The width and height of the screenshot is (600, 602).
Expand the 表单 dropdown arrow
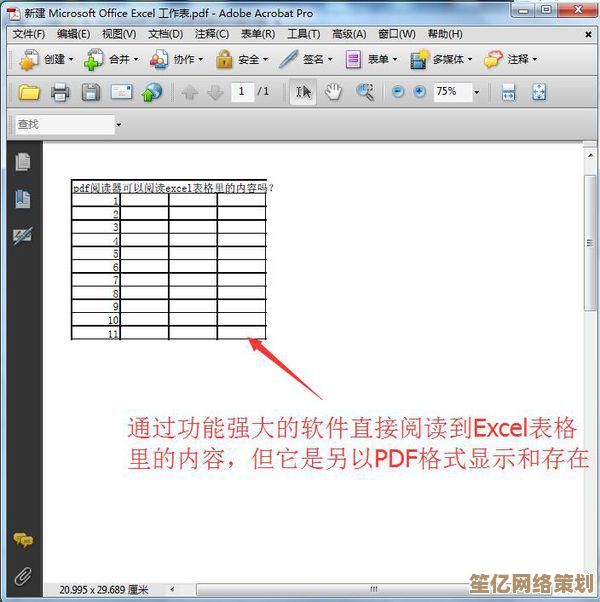395,60
